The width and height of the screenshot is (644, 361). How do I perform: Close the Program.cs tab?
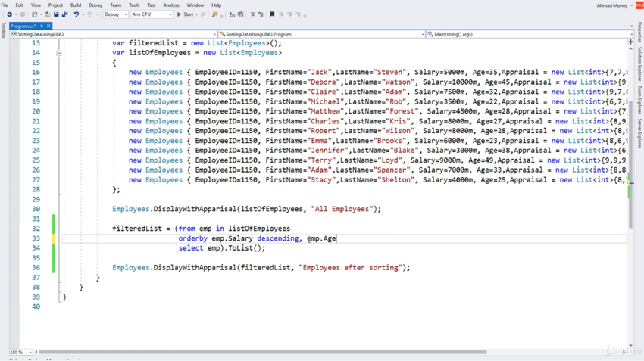tap(48, 26)
